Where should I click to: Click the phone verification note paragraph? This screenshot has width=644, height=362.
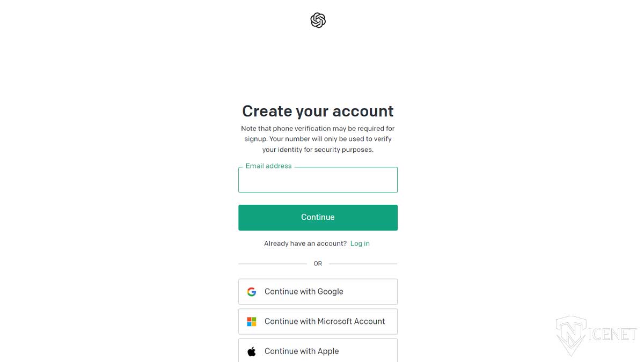pyautogui.click(x=318, y=139)
